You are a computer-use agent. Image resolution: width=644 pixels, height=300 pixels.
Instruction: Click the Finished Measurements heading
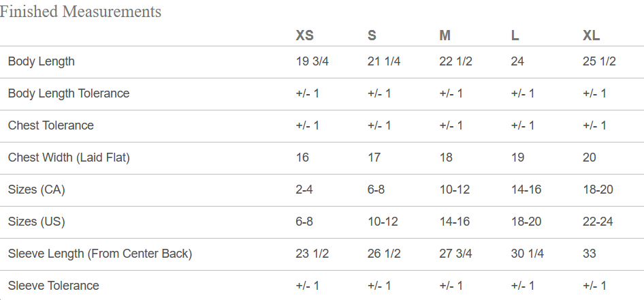tap(80, 12)
